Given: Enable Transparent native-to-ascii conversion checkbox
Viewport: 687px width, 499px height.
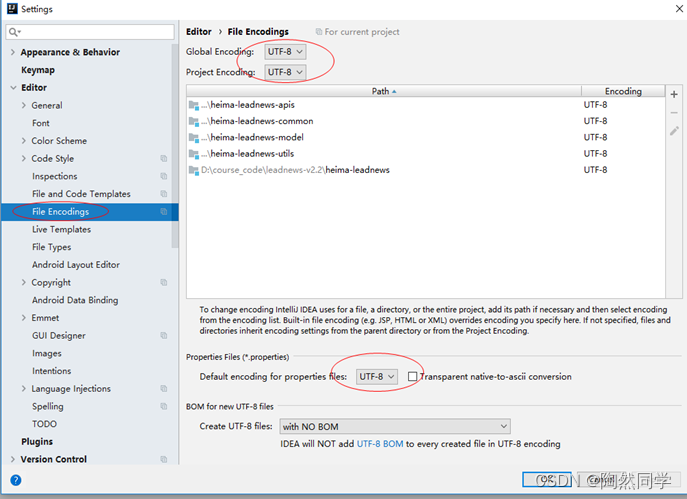Looking at the screenshot, I should 412,377.
